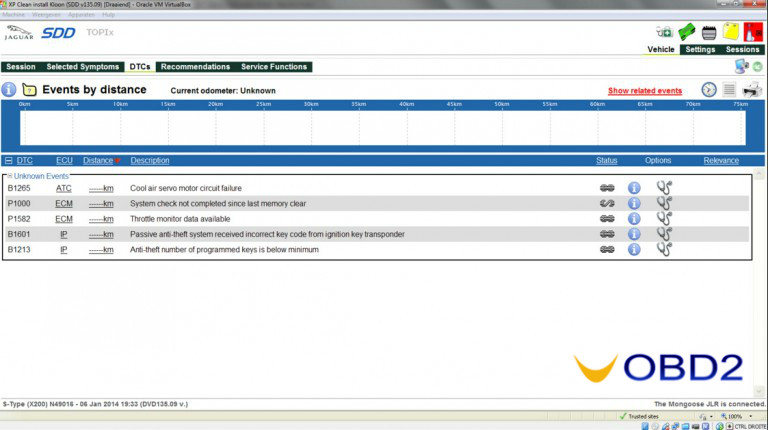
Task: Open the Sessions top tab
Action: click(742, 49)
